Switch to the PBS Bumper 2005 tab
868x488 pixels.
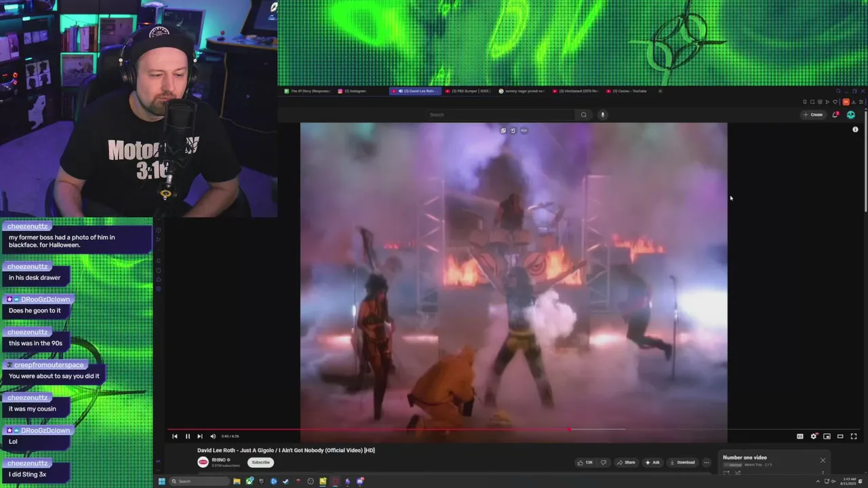click(468, 91)
